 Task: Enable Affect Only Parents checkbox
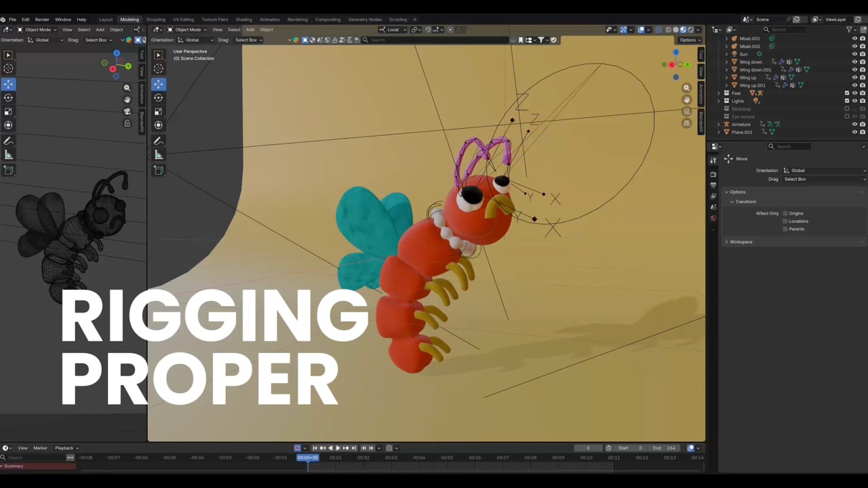(x=785, y=229)
